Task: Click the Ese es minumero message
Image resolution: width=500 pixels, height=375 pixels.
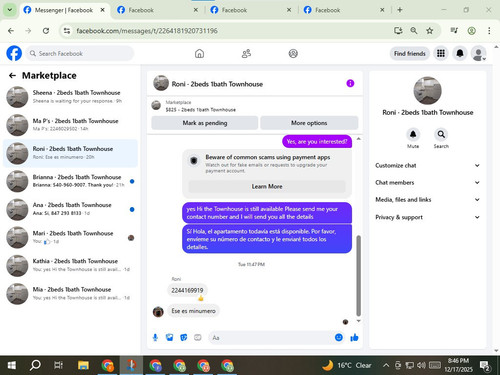Action: pyautogui.click(x=193, y=311)
